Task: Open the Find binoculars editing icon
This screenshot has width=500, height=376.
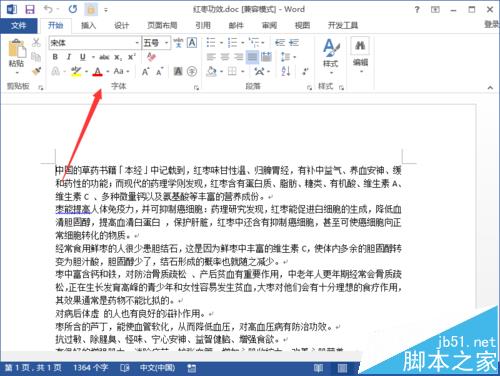Action: pyautogui.click(x=360, y=46)
